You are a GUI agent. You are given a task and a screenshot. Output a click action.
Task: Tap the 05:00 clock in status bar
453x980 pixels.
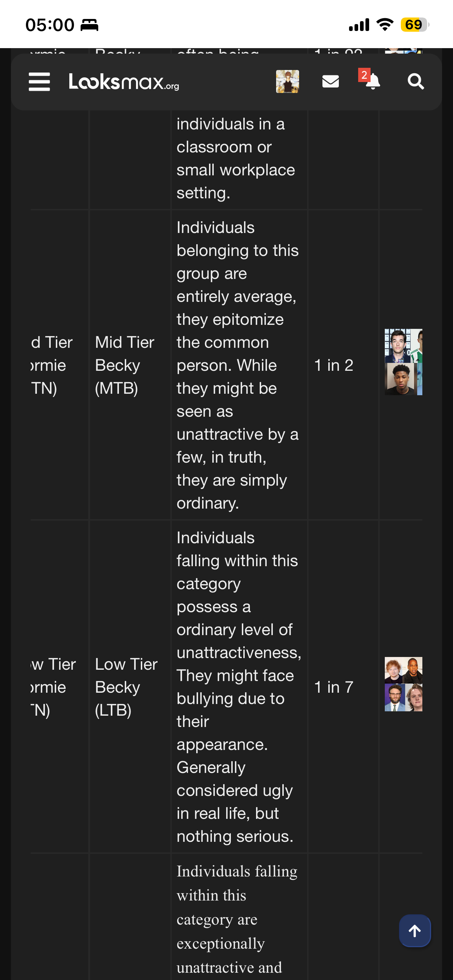click(x=50, y=25)
